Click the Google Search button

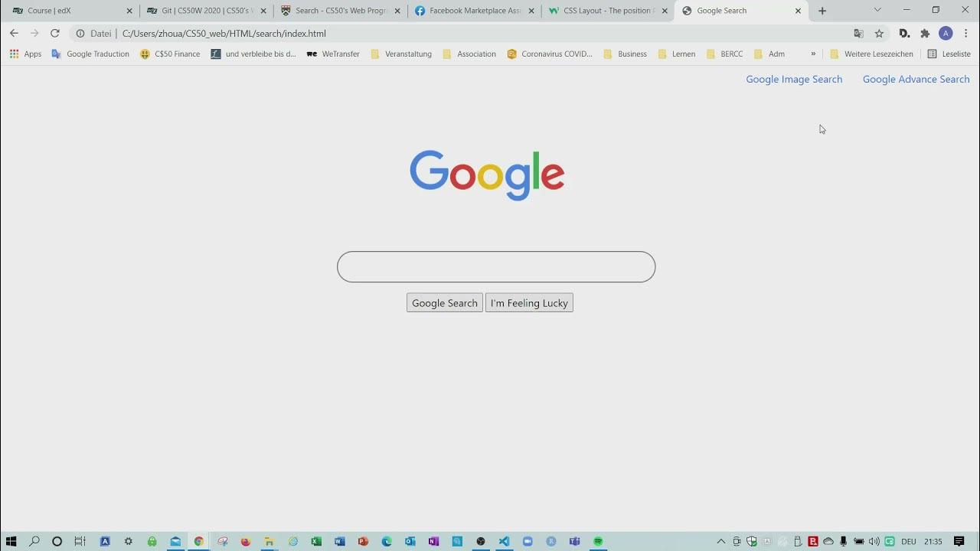tap(445, 303)
